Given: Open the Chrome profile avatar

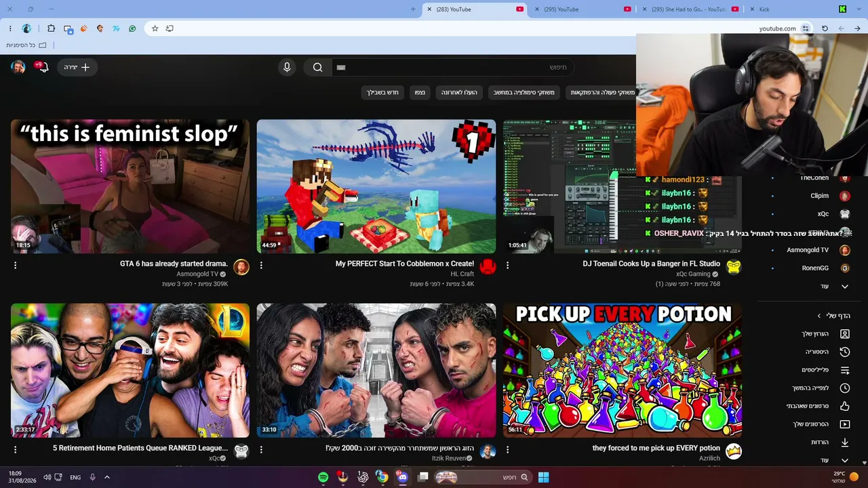Looking at the screenshot, I should tap(27, 28).
